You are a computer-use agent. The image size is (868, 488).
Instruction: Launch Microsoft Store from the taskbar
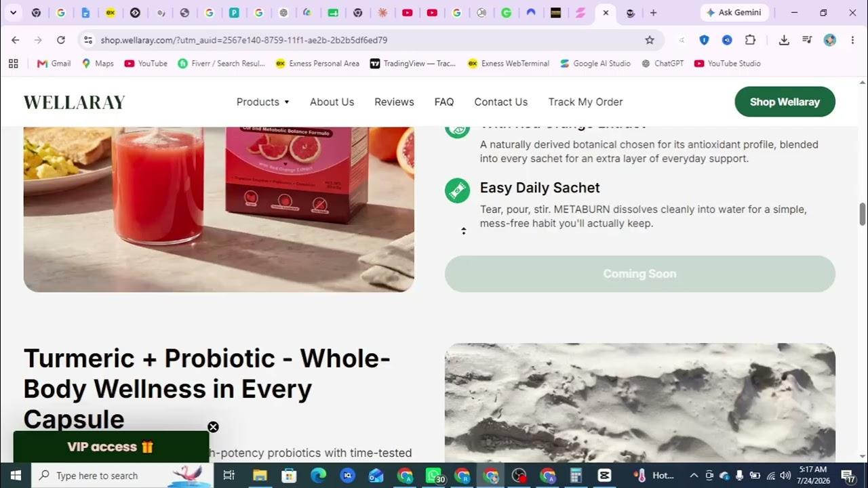pos(289,475)
